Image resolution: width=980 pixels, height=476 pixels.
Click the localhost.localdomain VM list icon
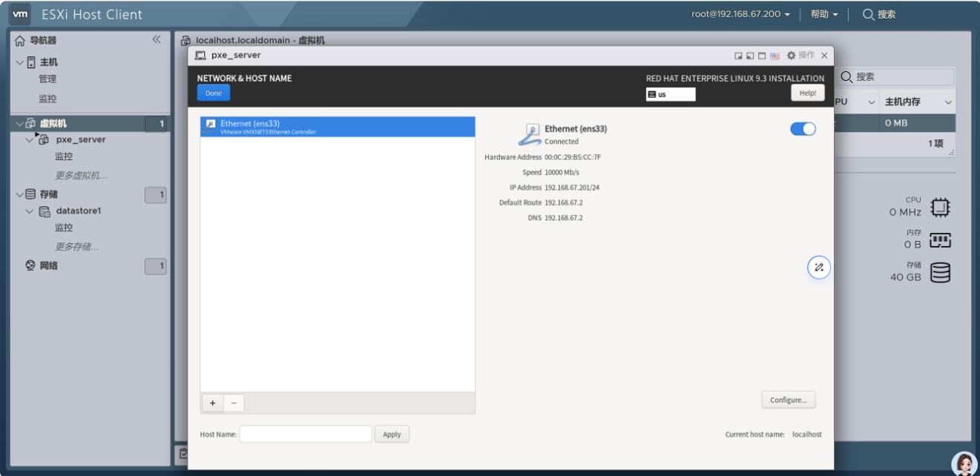(x=185, y=41)
